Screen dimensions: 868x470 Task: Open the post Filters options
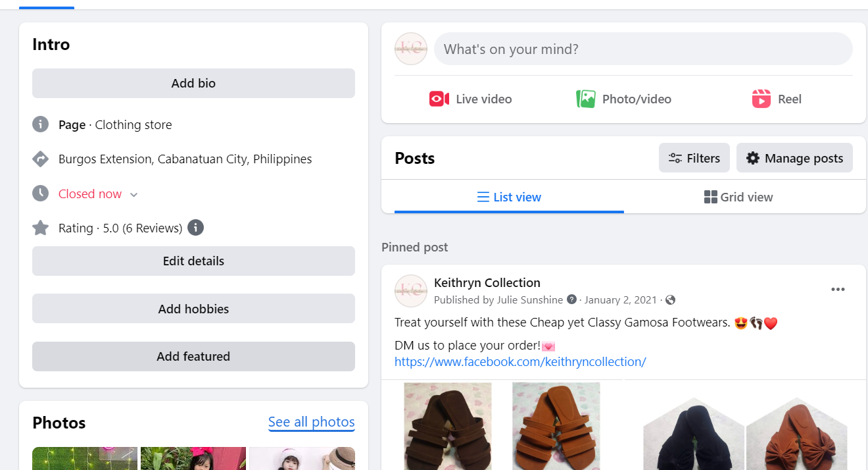694,158
